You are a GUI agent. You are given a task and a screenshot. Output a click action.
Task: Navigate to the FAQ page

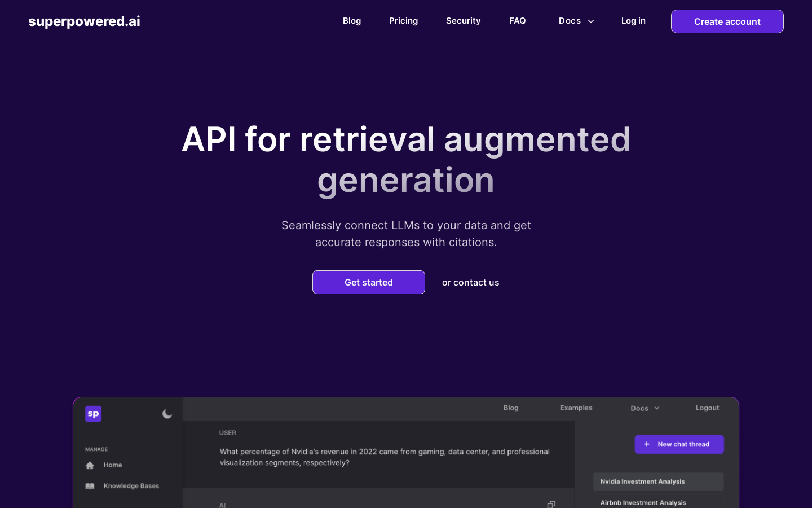pyautogui.click(x=517, y=21)
